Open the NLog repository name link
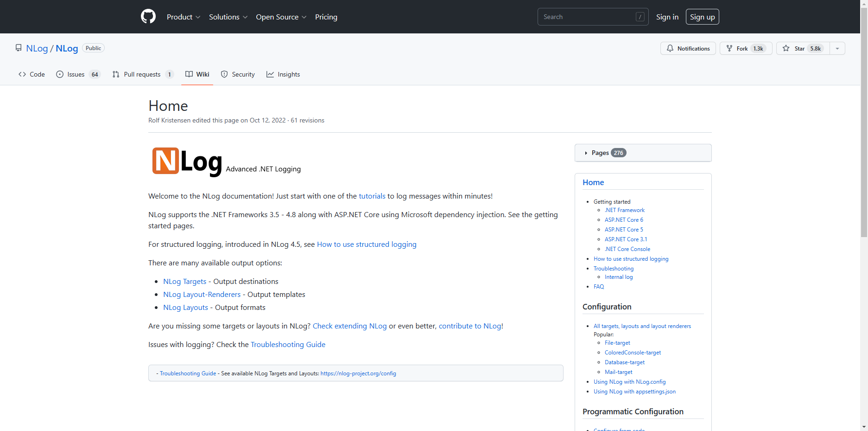This screenshot has height=431, width=868. point(67,48)
